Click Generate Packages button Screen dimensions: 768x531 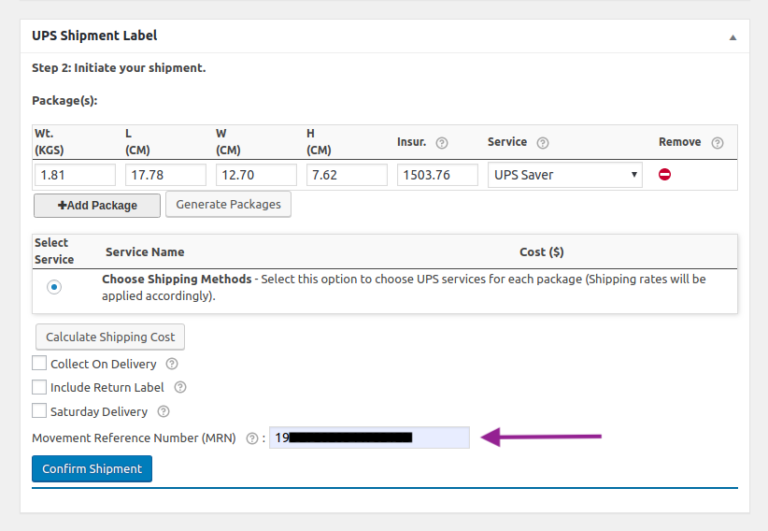click(228, 204)
